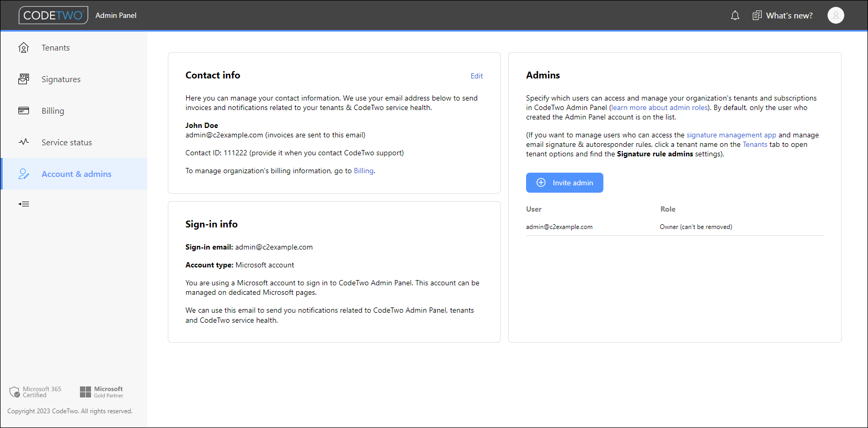Open learn more about admin roles link
This screenshot has height=428, width=868.
tap(660, 107)
